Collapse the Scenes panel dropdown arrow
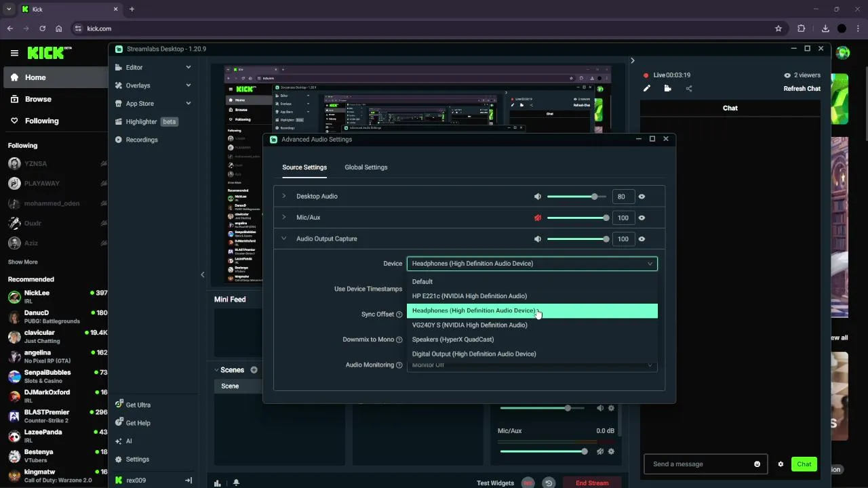Viewport: 868px width, 488px height. point(216,370)
